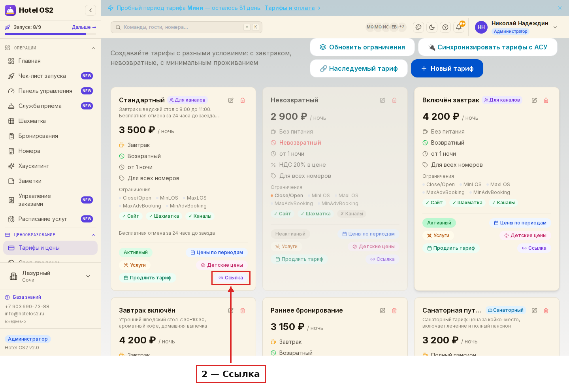Open the color theme palette

[418, 27]
